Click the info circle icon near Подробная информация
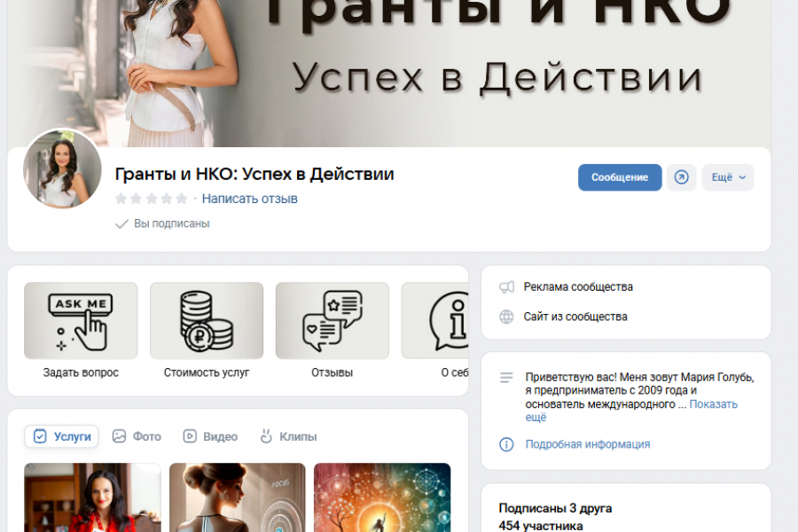This screenshot has width=798, height=532. (506, 444)
